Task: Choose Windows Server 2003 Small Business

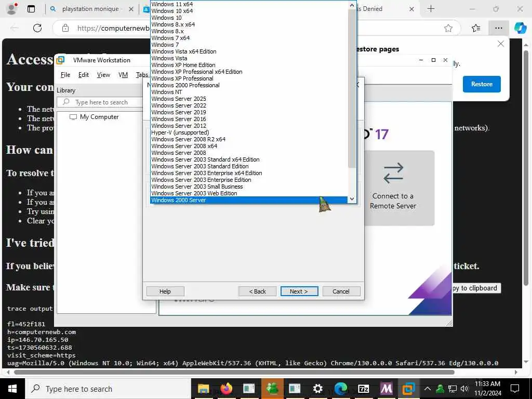Action: click(x=249, y=187)
